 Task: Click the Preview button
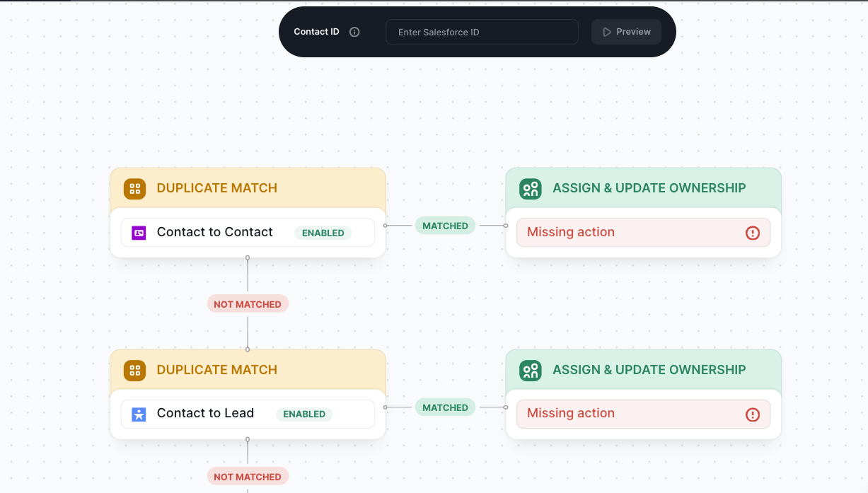[626, 32]
